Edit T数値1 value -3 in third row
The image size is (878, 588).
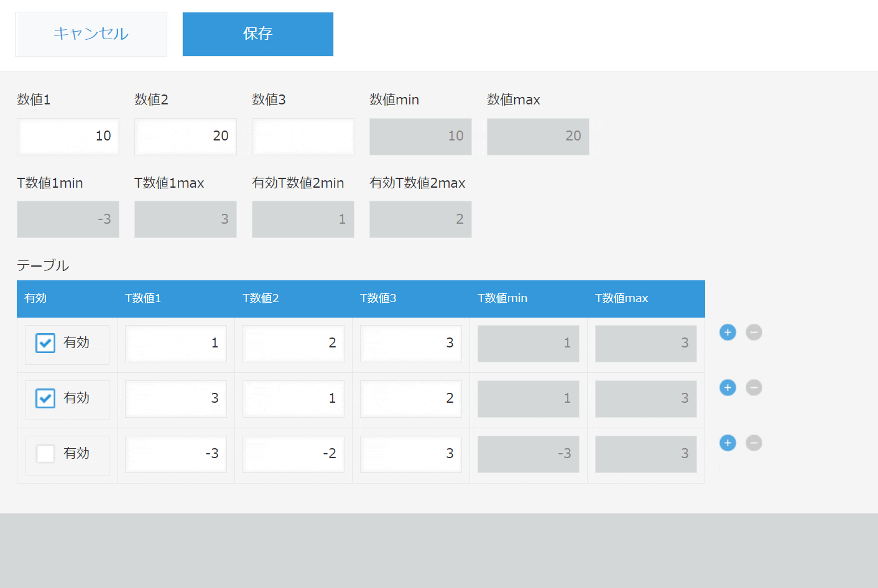coord(176,454)
